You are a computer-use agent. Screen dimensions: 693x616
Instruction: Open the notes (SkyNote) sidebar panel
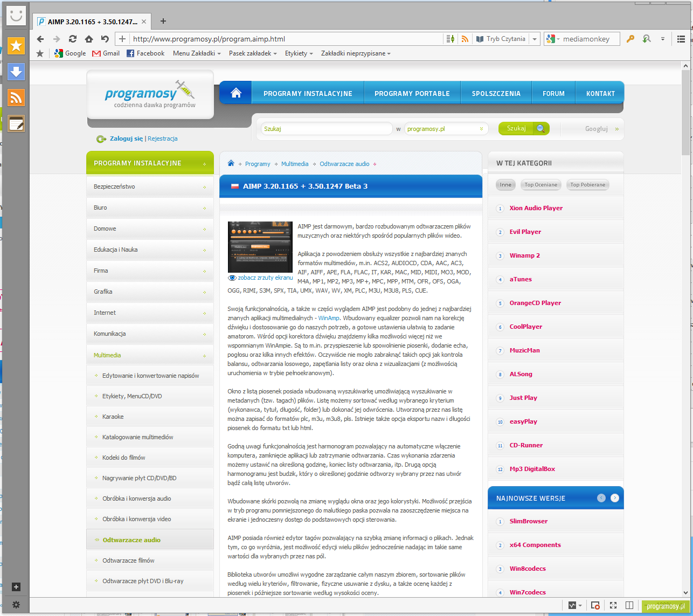tap(16, 123)
